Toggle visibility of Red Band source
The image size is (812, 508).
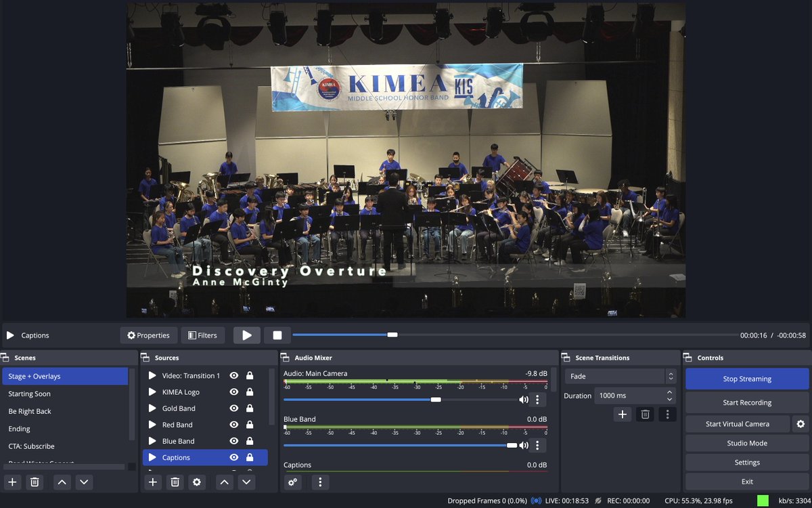[234, 425]
